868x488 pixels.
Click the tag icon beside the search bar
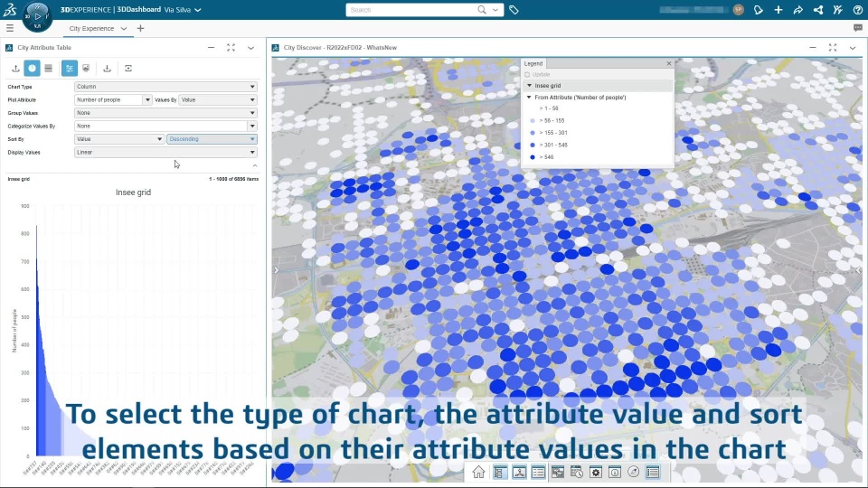(x=514, y=10)
